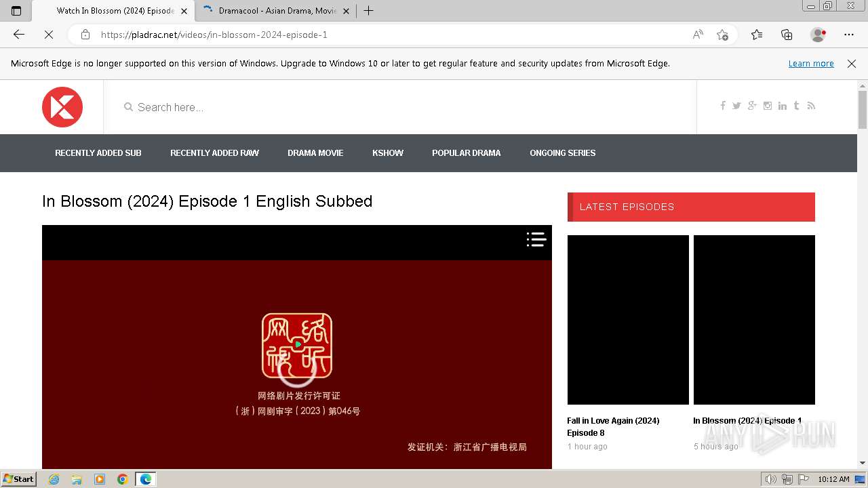Open the RSS feed icon

pyautogui.click(x=811, y=106)
